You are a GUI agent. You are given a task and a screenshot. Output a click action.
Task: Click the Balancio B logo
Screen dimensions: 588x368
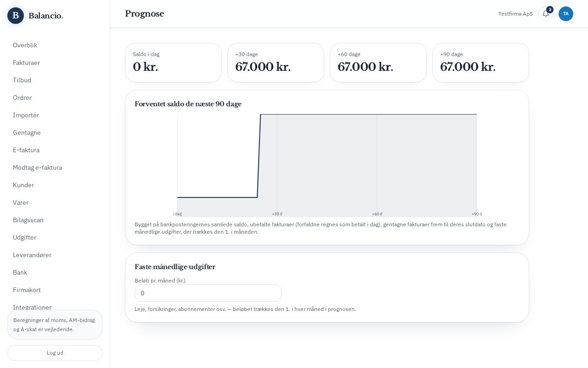16,16
